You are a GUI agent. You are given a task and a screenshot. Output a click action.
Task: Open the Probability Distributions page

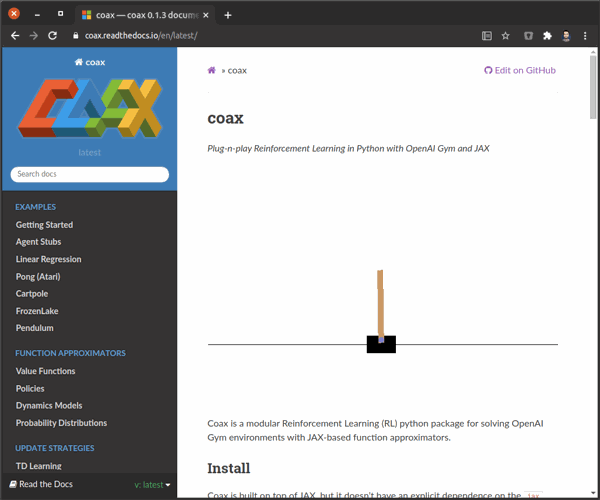tap(61, 423)
